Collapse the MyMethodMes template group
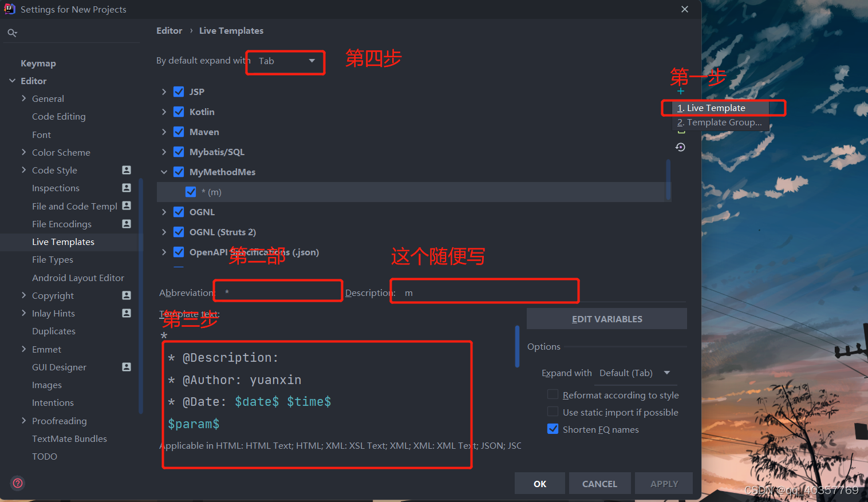This screenshot has height=502, width=868. [164, 172]
